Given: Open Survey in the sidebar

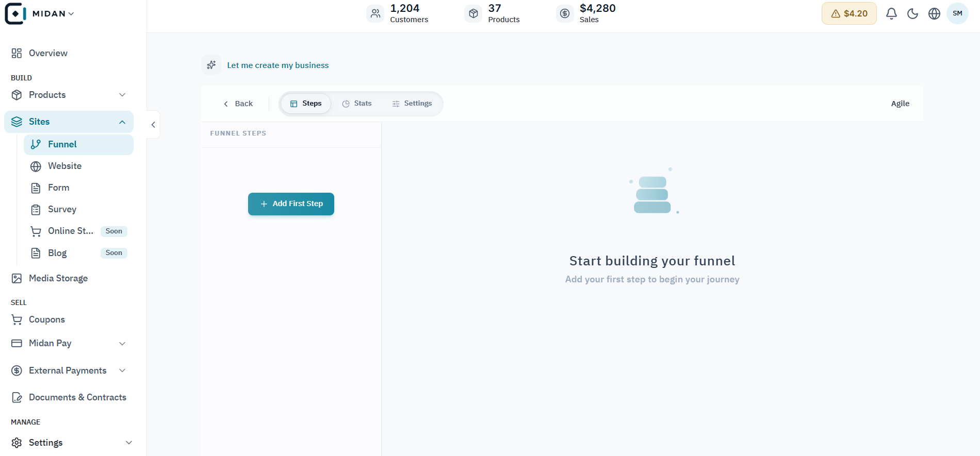Looking at the screenshot, I should coord(78,209).
